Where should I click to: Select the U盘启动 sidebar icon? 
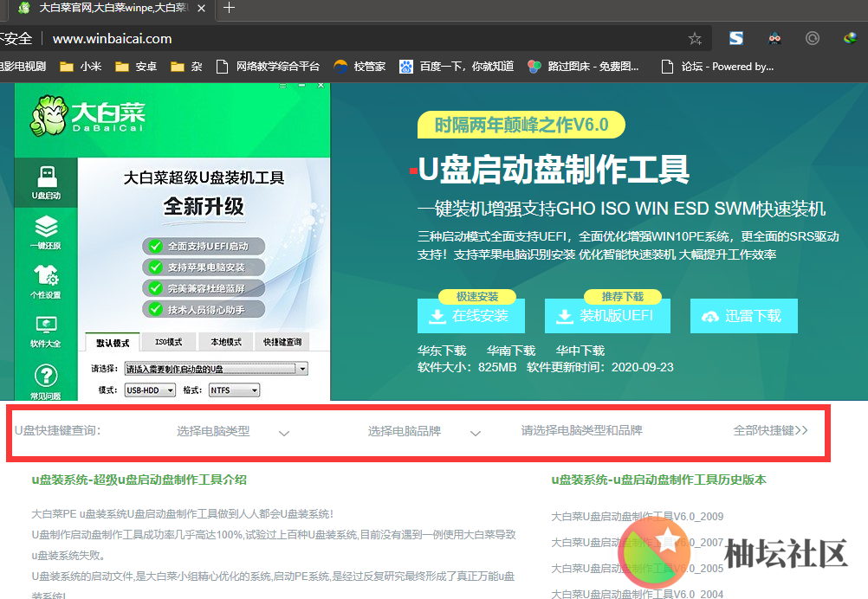tap(47, 183)
